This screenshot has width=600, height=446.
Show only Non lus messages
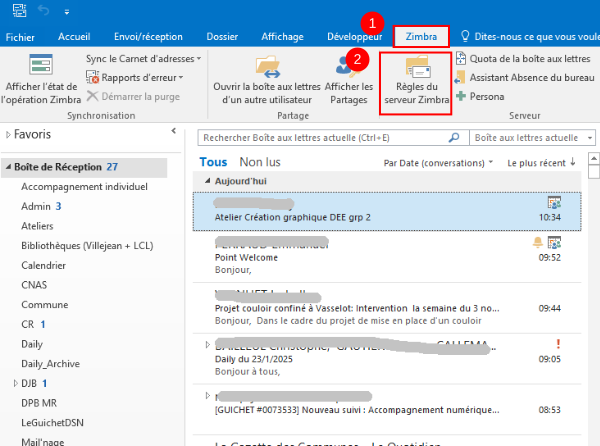point(260,161)
